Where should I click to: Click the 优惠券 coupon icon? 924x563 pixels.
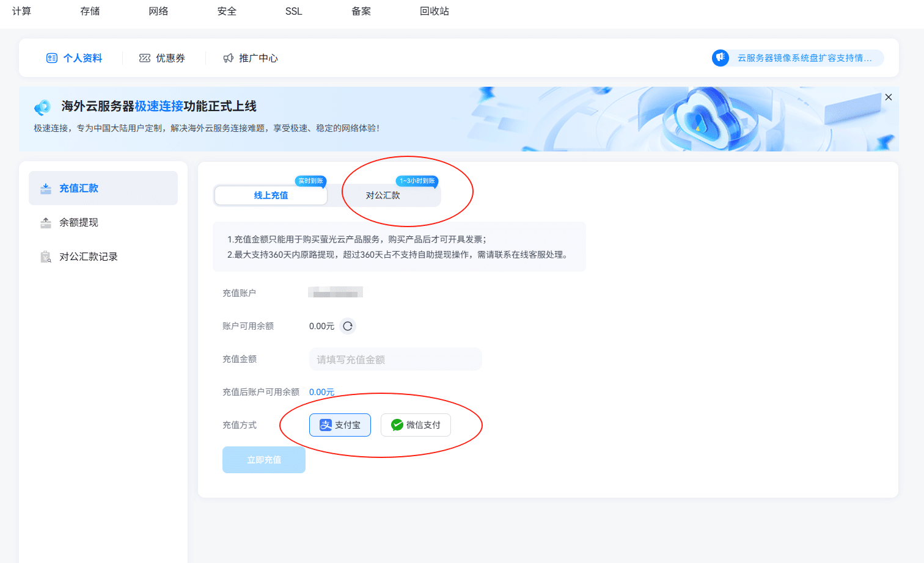pos(145,58)
